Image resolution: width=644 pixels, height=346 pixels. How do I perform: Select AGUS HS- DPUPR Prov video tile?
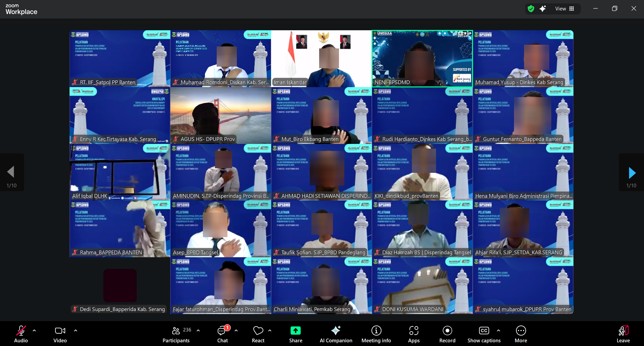[221, 115]
